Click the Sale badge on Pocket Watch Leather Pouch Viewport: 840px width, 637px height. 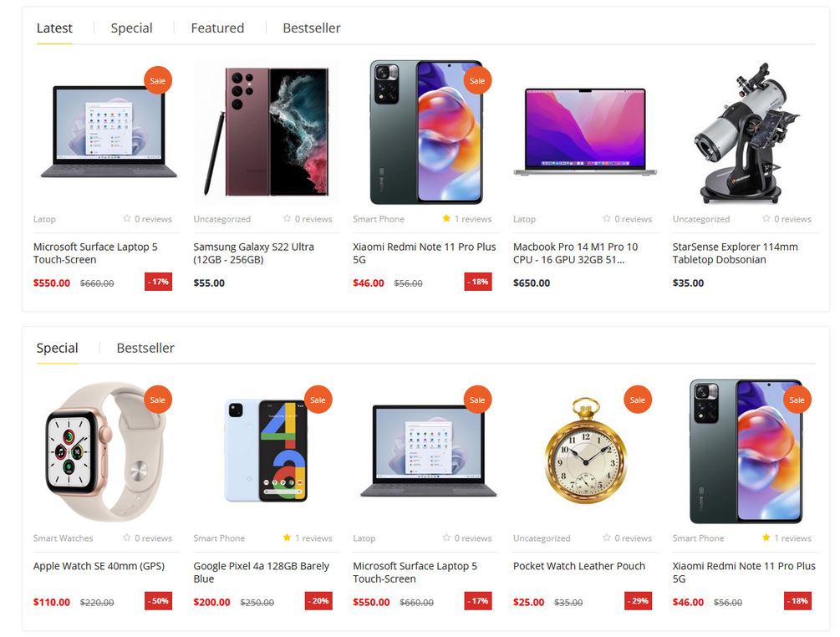[x=638, y=400]
